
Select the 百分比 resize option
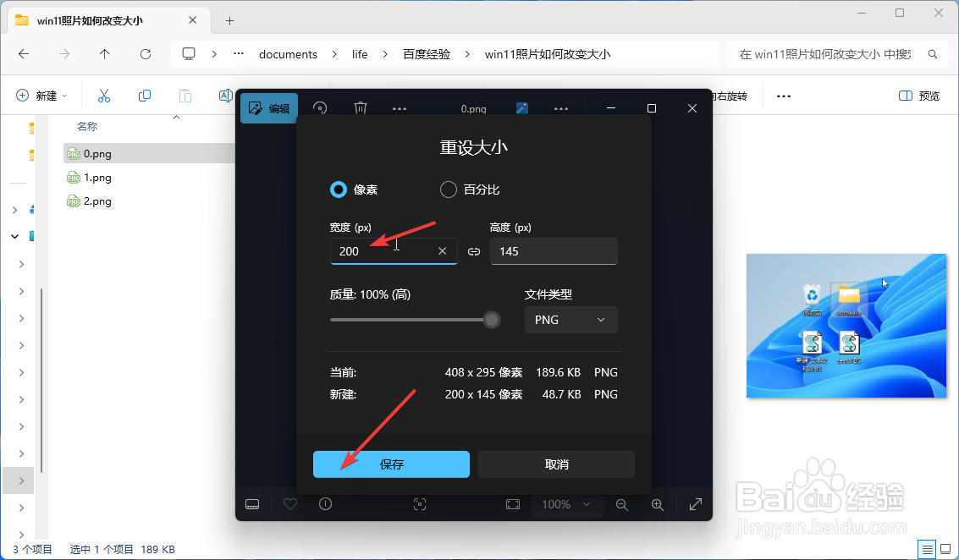pyautogui.click(x=448, y=189)
